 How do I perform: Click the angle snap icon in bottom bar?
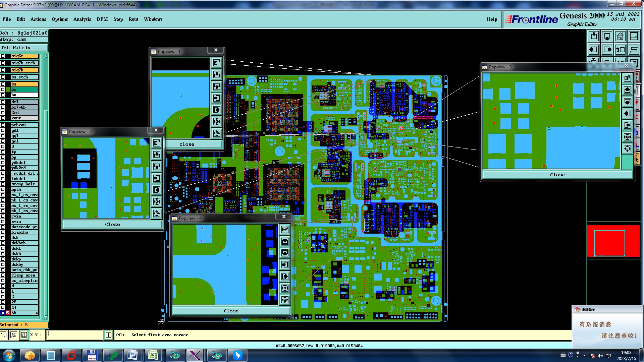(x=14, y=335)
